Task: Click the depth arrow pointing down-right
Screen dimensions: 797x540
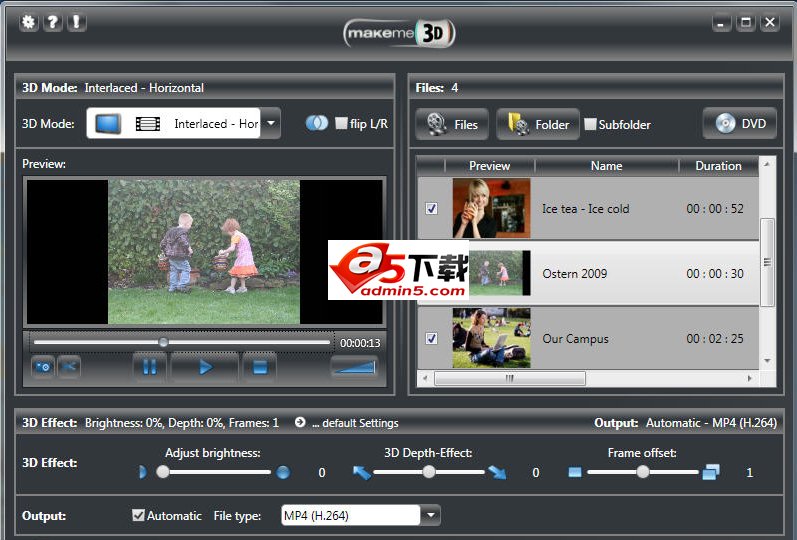Action: click(x=497, y=472)
